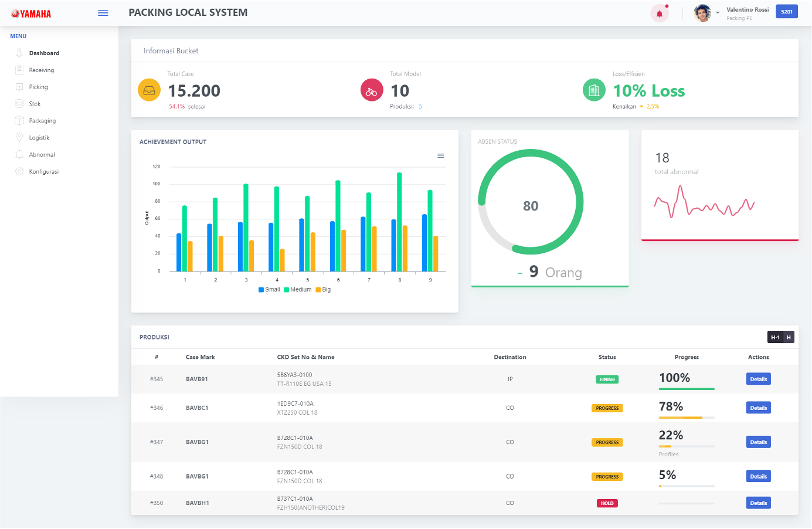The height and width of the screenshot is (529, 812).
Task: Go to Abnormal in the sidebar menu
Action: [42, 155]
